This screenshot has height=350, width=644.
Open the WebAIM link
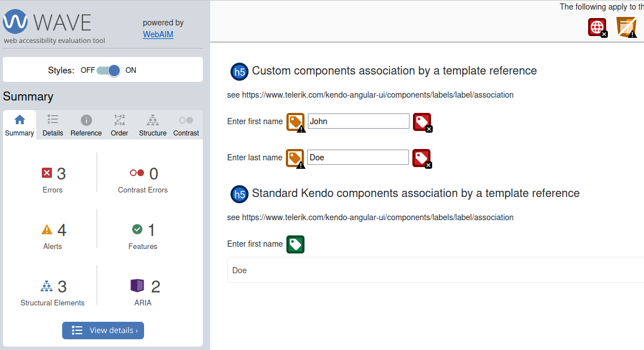tap(158, 34)
